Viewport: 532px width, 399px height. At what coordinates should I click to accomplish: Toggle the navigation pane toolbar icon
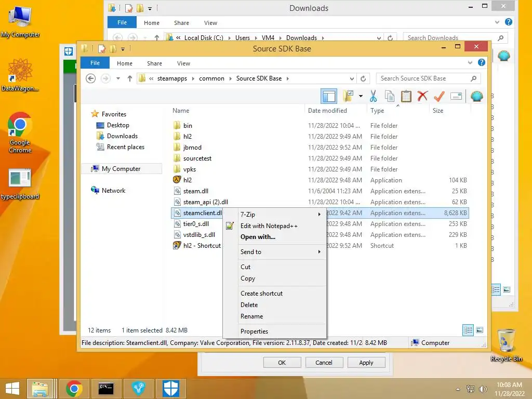pos(328,96)
